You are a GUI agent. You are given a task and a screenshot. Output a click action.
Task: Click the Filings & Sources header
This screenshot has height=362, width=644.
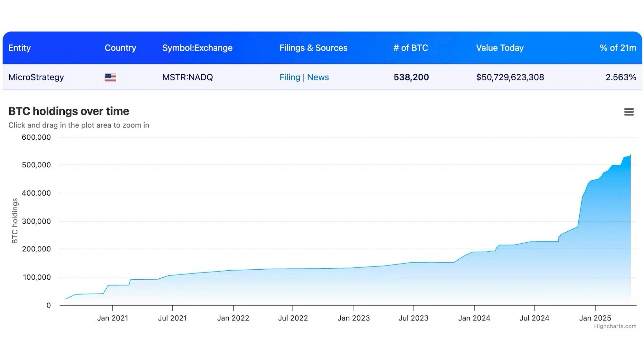coord(313,48)
